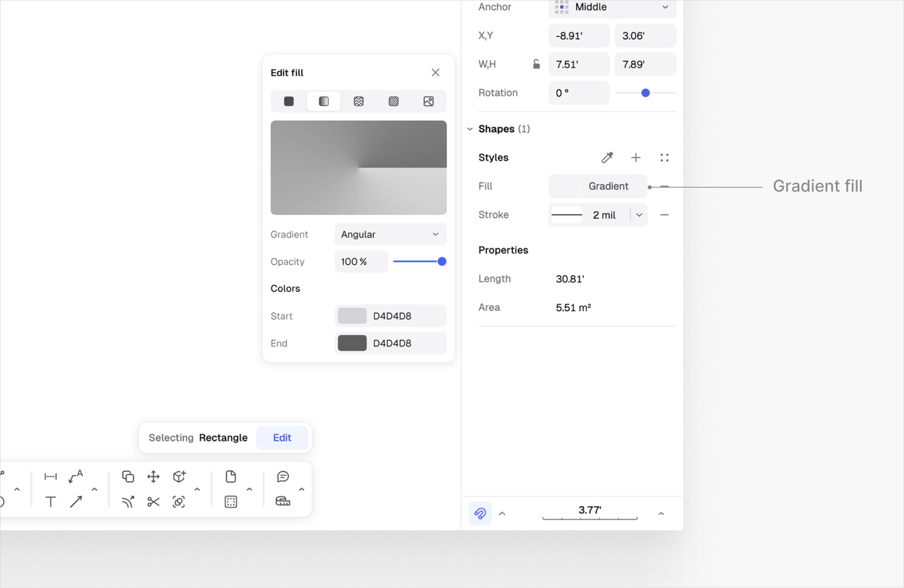
Task: Switch to the image fill tab
Action: [x=428, y=101]
